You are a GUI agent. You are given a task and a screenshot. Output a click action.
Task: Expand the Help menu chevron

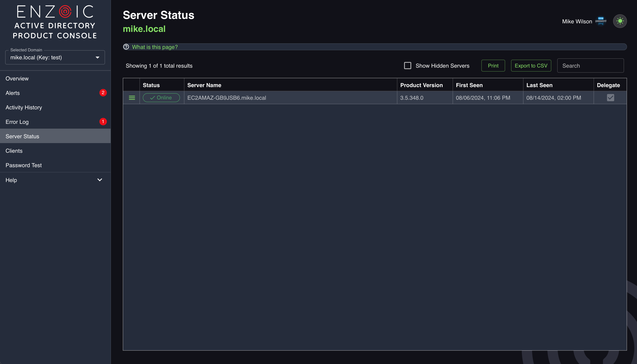coord(100,180)
